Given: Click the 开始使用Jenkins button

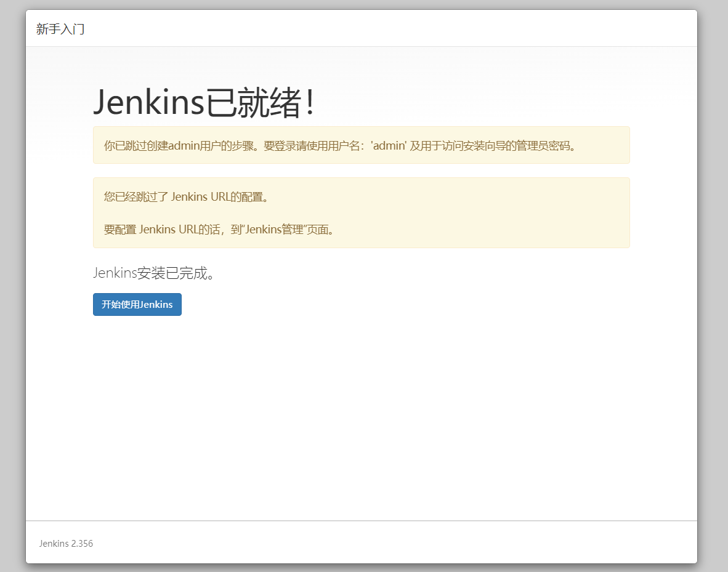Looking at the screenshot, I should tap(137, 305).
